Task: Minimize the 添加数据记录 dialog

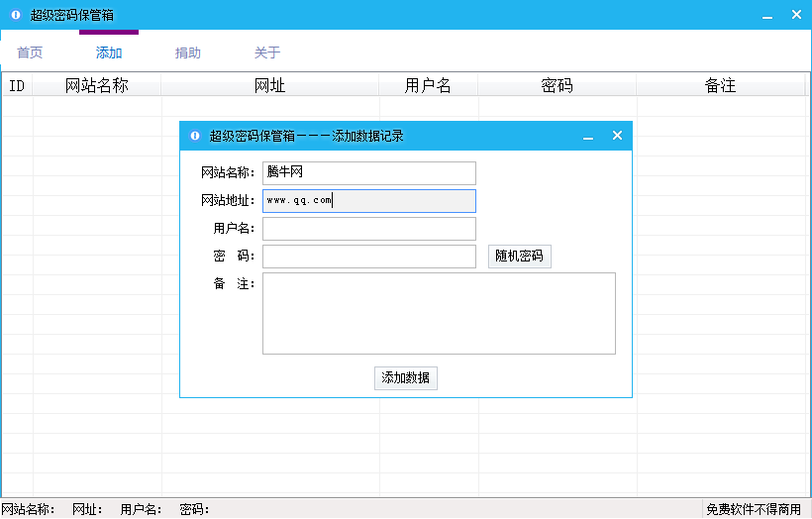Action: 588,137
